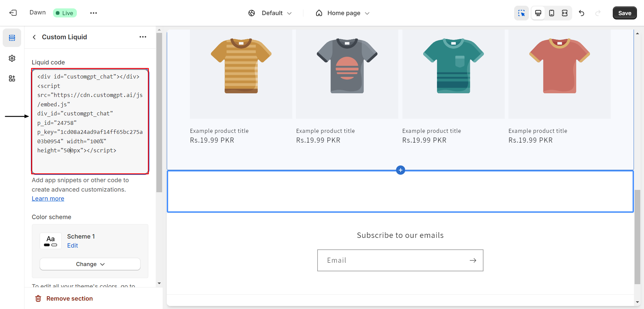Click the Save button
This screenshot has height=309, width=644.
[x=625, y=13]
